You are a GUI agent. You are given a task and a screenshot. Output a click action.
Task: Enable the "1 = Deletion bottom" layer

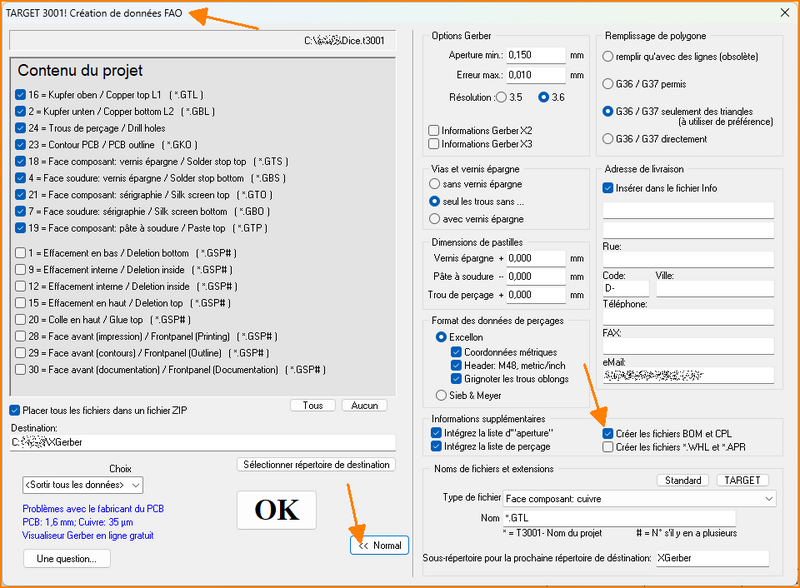[x=22, y=251]
